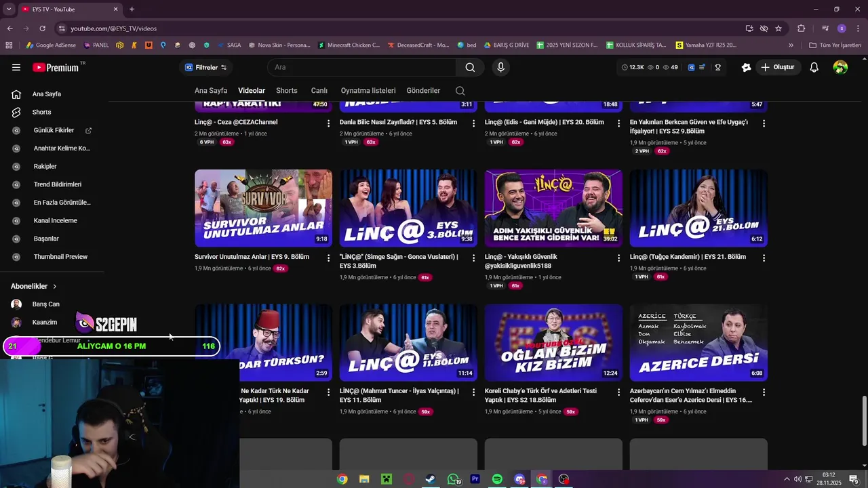Switch to the Canlı channel tab
The height and width of the screenshot is (488, 868).
click(319, 91)
